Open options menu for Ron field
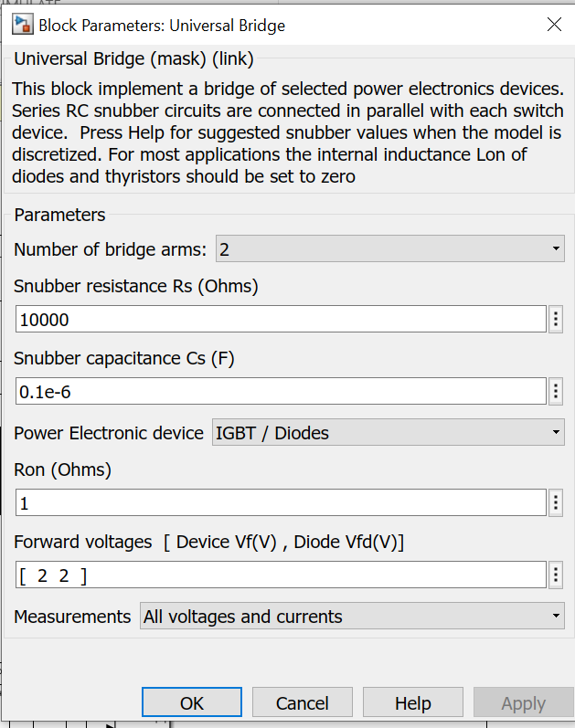This screenshot has height=728, width=575. click(556, 502)
